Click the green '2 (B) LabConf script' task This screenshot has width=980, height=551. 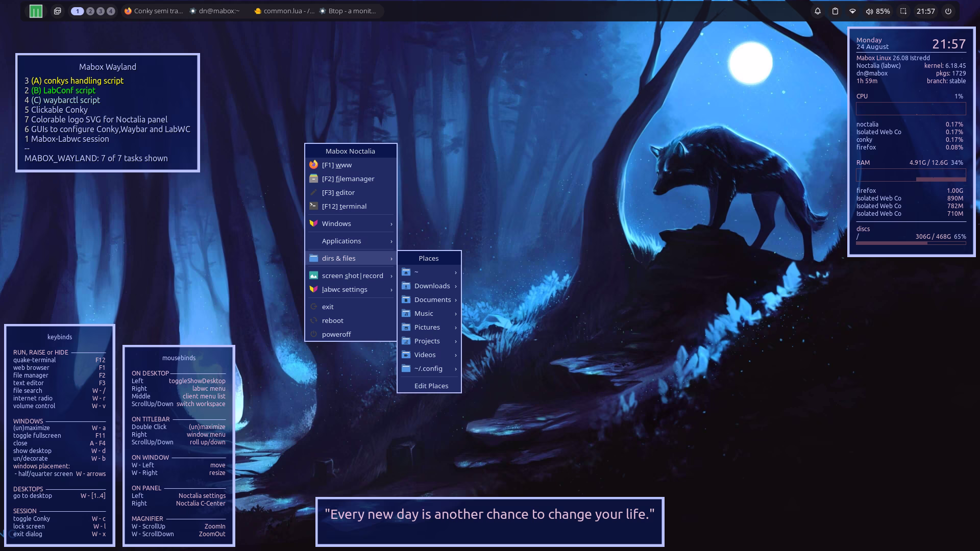pos(60,90)
